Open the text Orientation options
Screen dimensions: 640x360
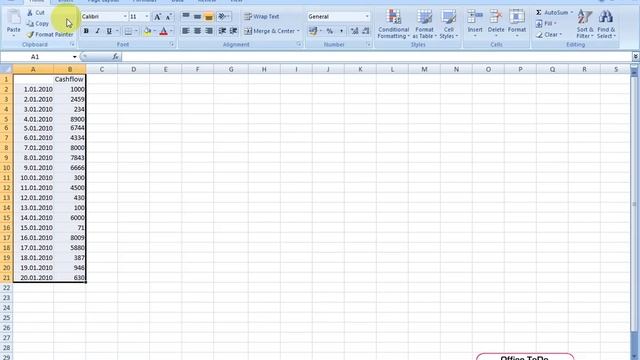[223, 16]
